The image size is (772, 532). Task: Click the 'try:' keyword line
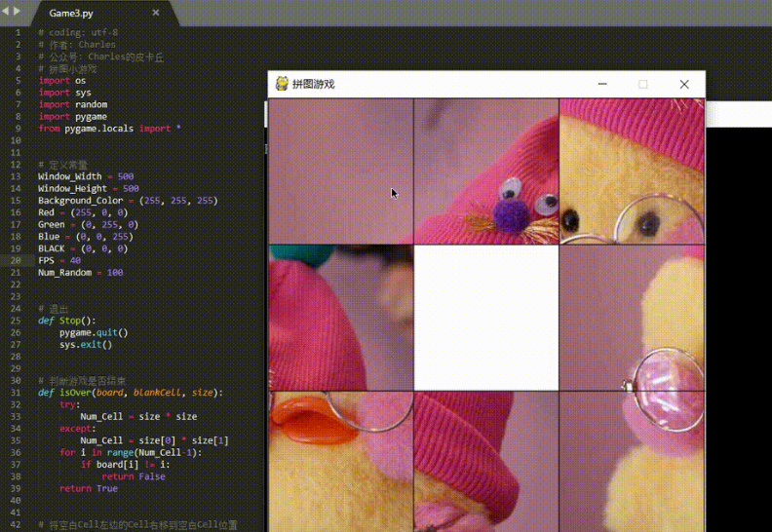[x=69, y=404]
